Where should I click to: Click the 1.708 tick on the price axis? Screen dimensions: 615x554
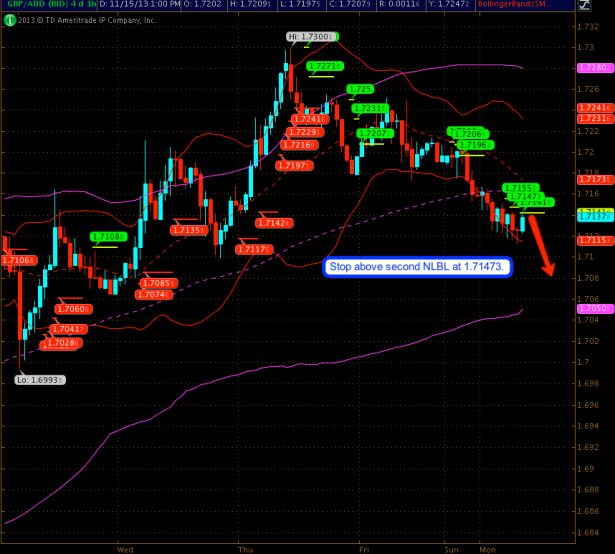588,278
